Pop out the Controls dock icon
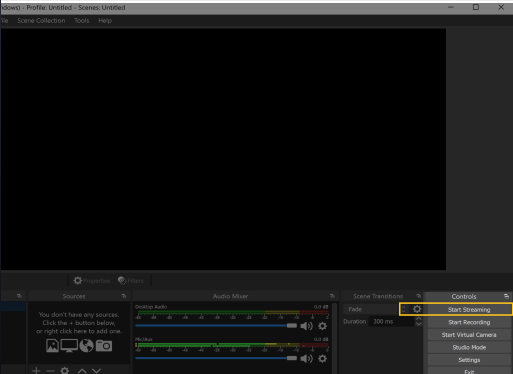This screenshot has width=513, height=374. click(506, 296)
